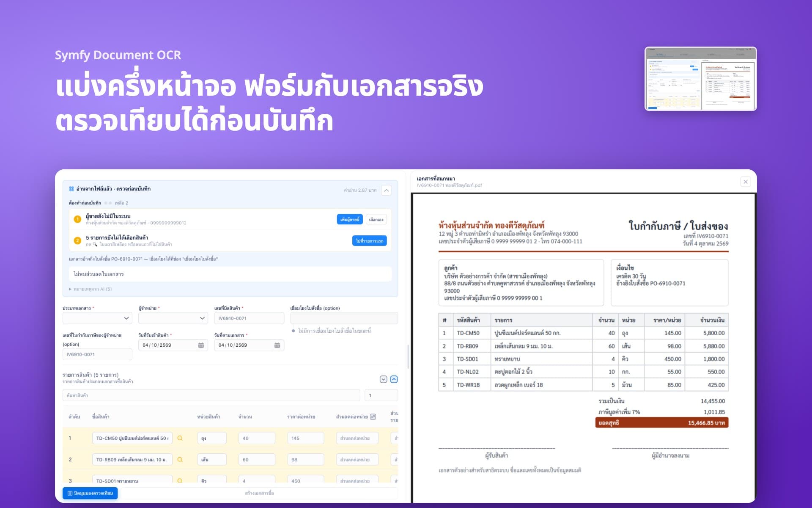Click the 'ค้นหาสินค้า' product search field
Viewport: 812px width, 508px height.
tap(211, 395)
